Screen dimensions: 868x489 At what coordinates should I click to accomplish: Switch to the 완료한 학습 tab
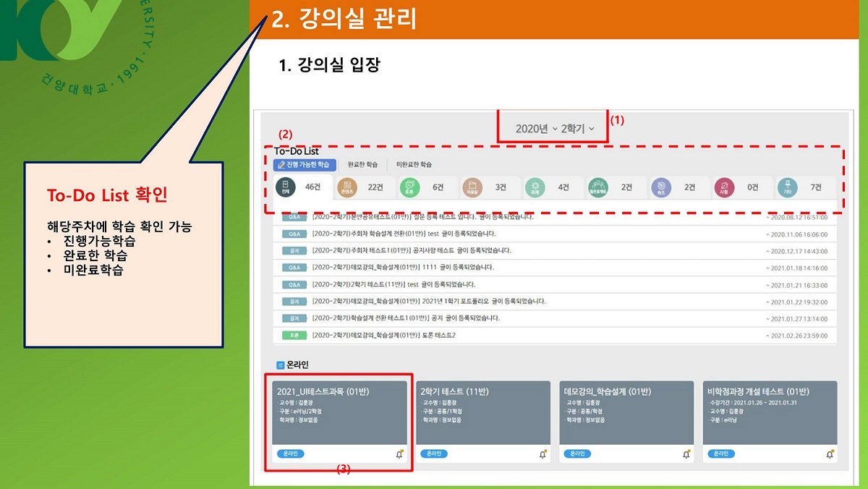click(362, 165)
